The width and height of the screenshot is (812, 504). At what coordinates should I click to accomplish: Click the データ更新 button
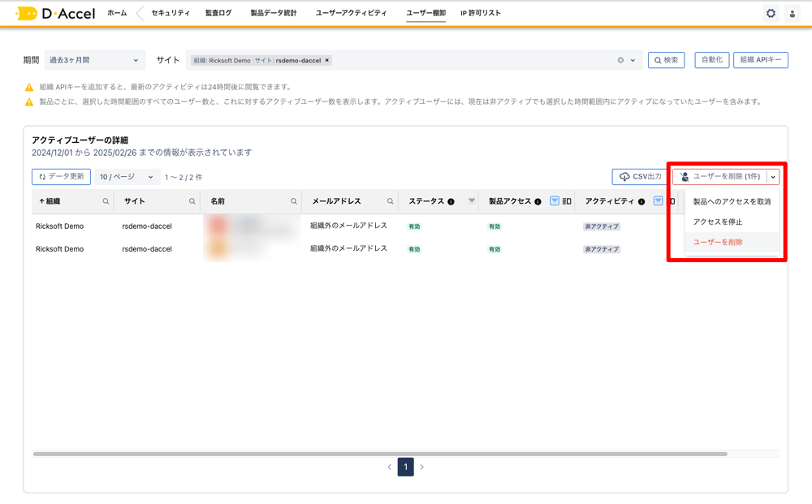tap(61, 177)
